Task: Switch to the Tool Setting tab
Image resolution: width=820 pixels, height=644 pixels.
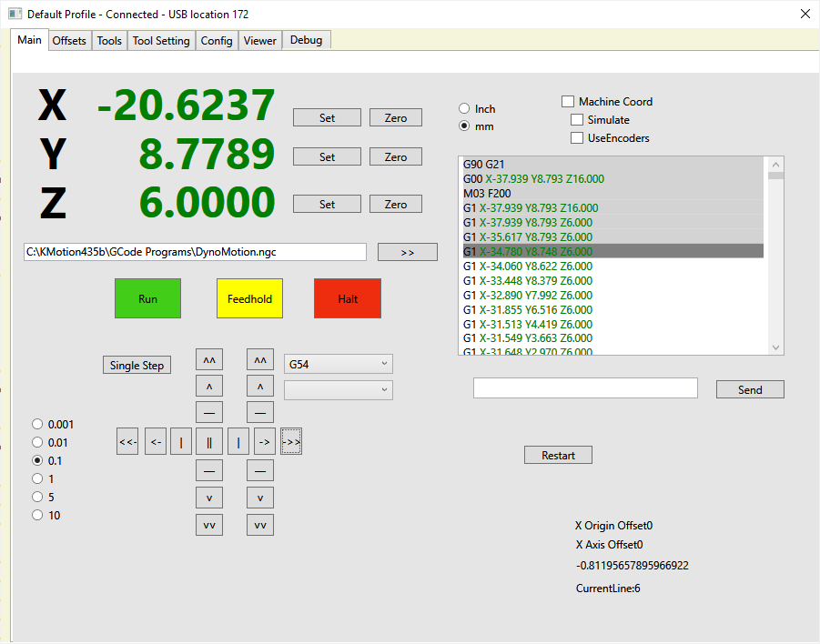Action: [x=161, y=41]
